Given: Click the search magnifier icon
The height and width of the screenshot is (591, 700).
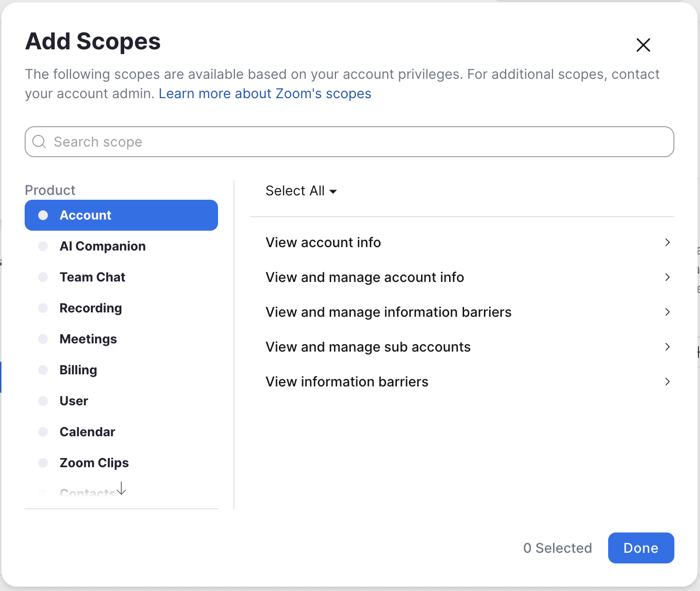Looking at the screenshot, I should point(39,142).
